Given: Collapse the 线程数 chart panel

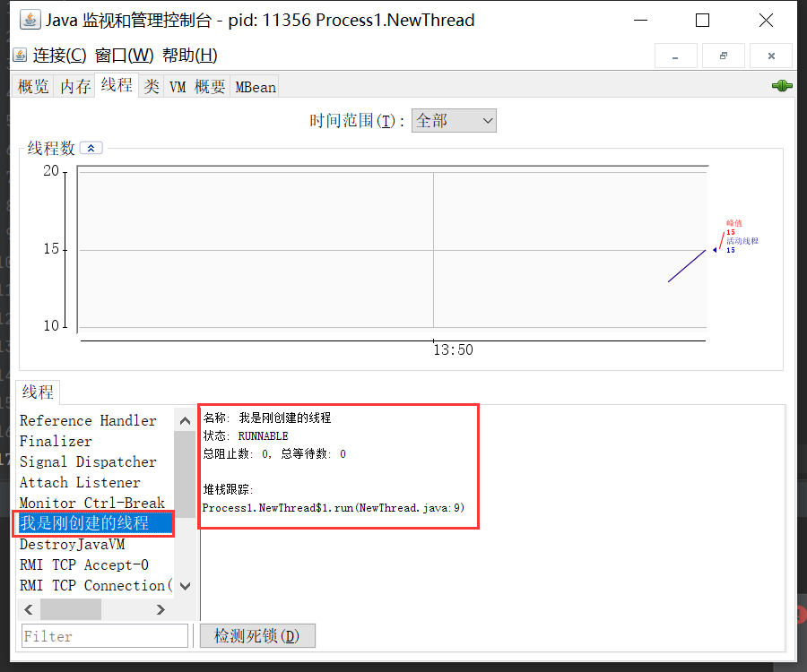Looking at the screenshot, I should [x=91, y=148].
